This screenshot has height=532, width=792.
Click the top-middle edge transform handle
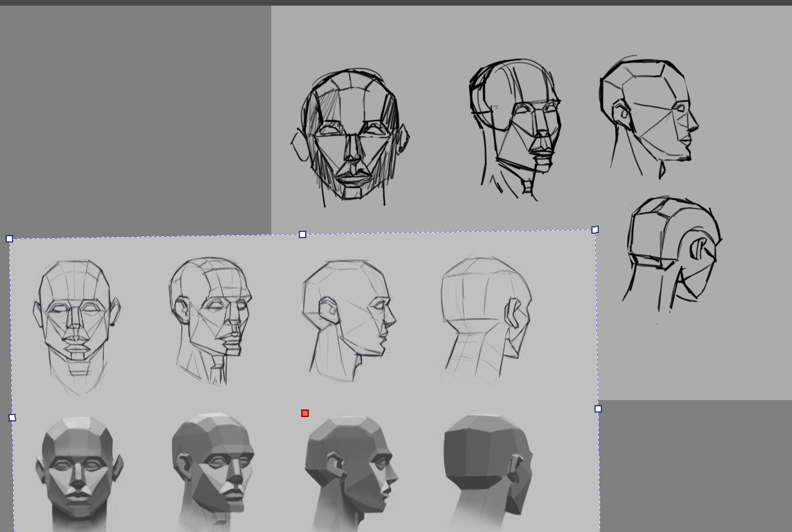tap(303, 234)
